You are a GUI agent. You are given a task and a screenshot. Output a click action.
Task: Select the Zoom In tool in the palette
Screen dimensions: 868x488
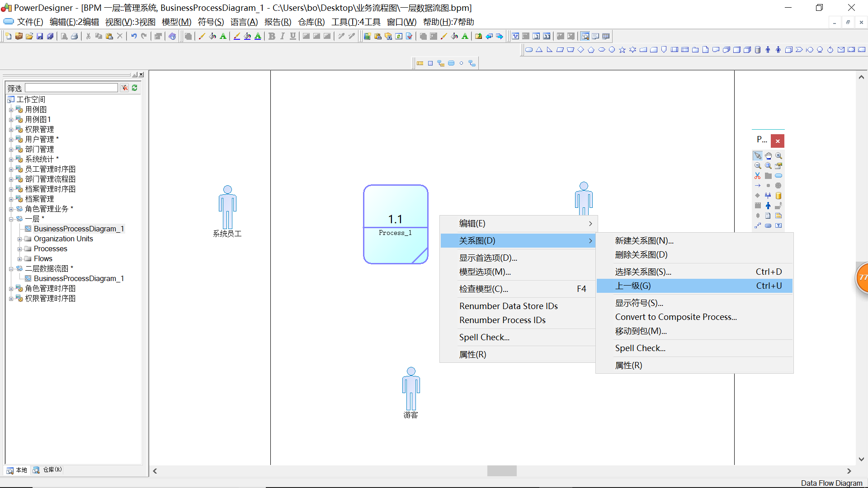[x=779, y=155]
